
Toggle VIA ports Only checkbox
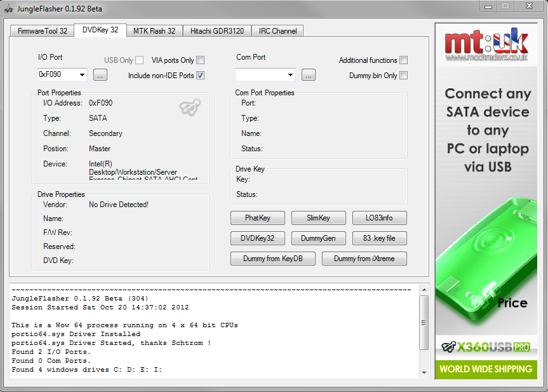tap(201, 60)
